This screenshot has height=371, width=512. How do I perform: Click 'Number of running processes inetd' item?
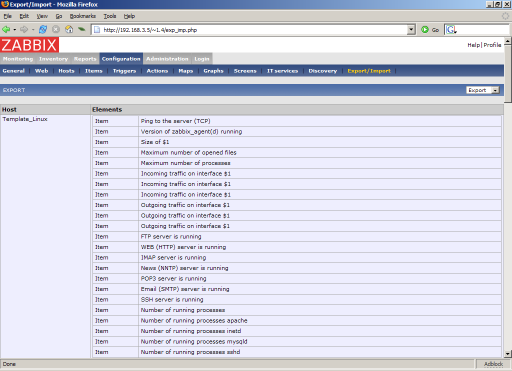(x=191, y=331)
